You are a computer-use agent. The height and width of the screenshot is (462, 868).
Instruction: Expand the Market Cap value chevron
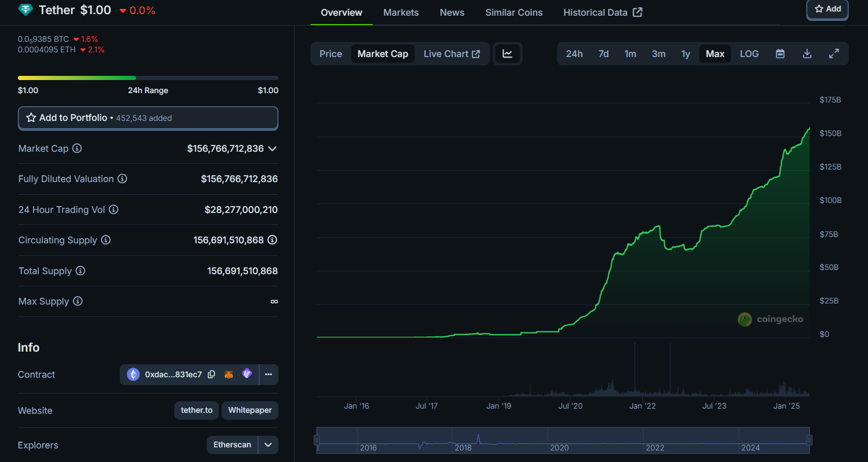(x=272, y=149)
